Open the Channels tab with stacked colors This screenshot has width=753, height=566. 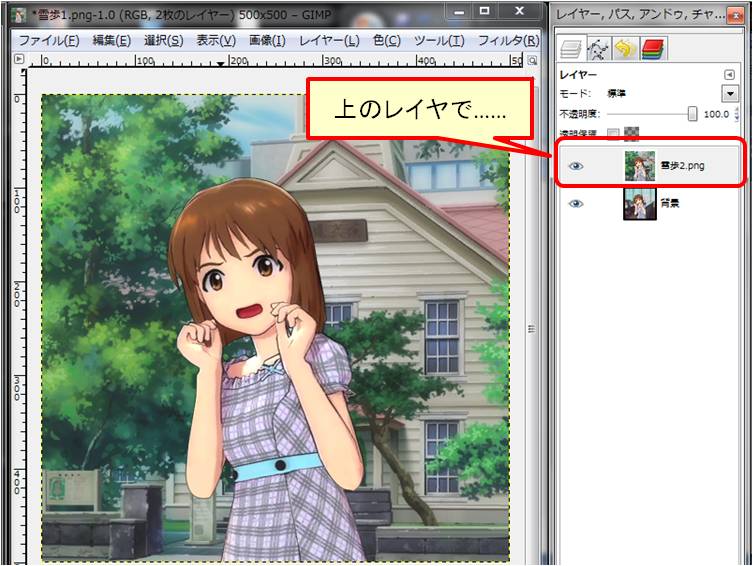652,48
